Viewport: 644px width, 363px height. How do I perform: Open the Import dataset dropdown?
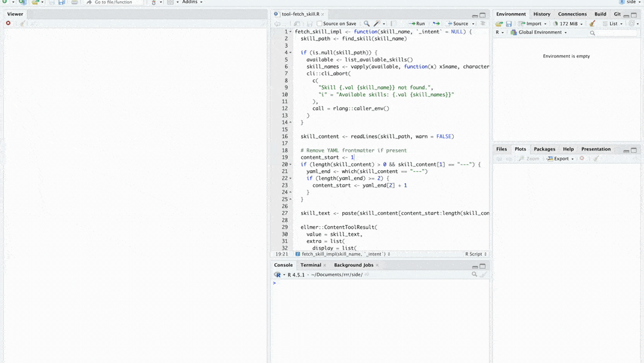(531, 24)
